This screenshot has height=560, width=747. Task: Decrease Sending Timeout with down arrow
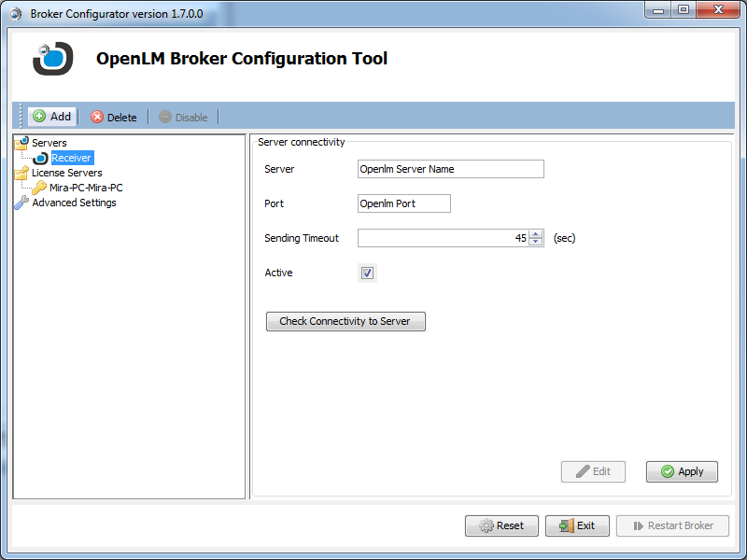(x=535, y=242)
